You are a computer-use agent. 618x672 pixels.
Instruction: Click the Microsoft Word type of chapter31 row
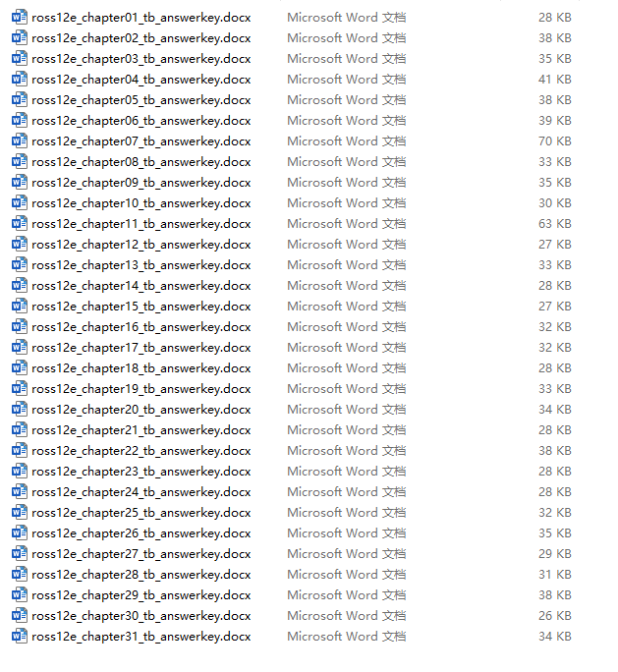[x=346, y=637]
